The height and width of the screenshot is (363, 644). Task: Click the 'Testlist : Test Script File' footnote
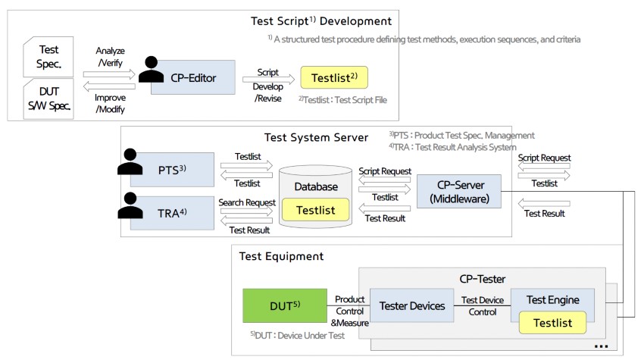[x=342, y=100]
